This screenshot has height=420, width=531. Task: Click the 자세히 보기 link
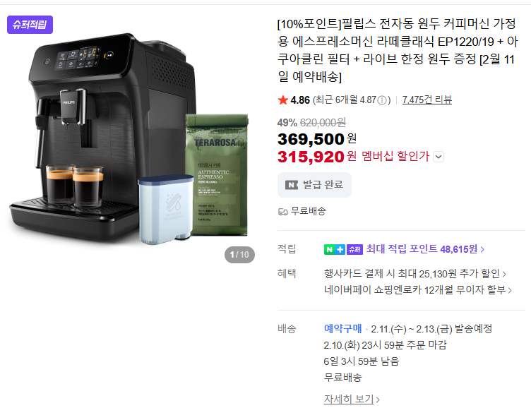tap(352, 400)
